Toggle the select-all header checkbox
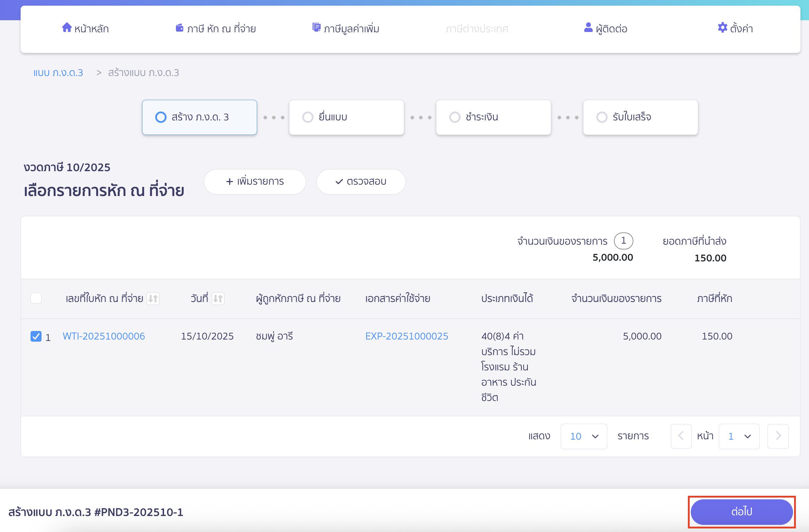The width and height of the screenshot is (809, 532). tap(36, 298)
